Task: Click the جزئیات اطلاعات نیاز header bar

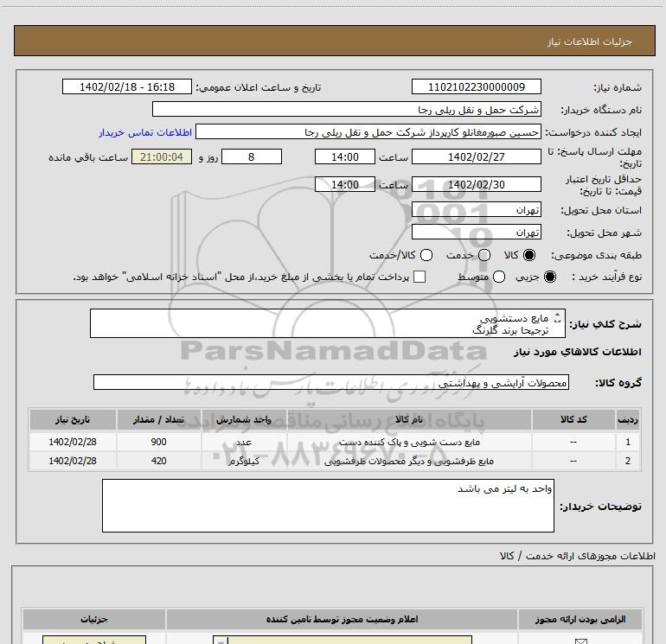Action: pyautogui.click(x=335, y=41)
